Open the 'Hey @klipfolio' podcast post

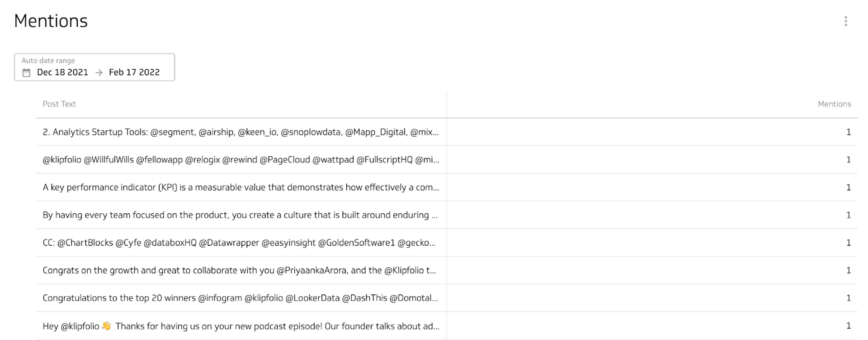241,326
